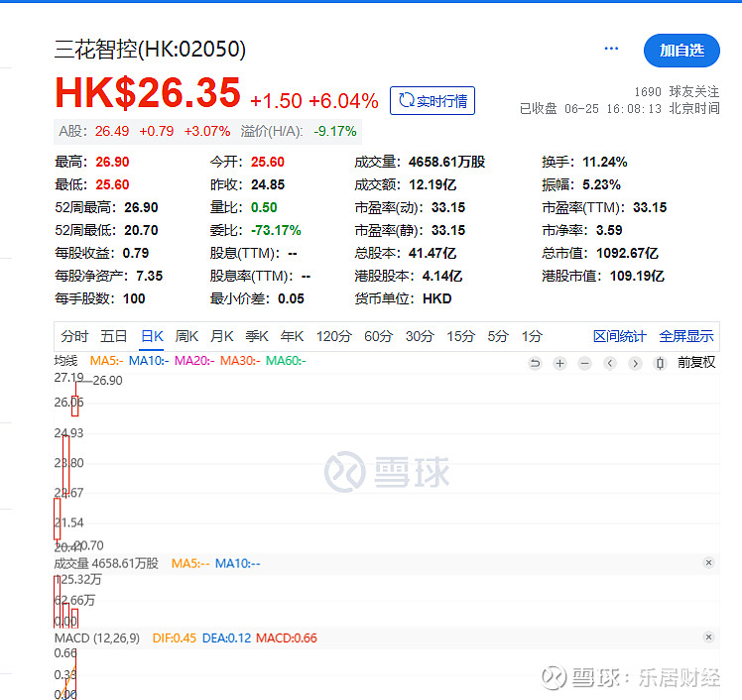Click the price HK$26.35
Image resolution: width=742 pixels, height=700 pixels.
click(148, 92)
